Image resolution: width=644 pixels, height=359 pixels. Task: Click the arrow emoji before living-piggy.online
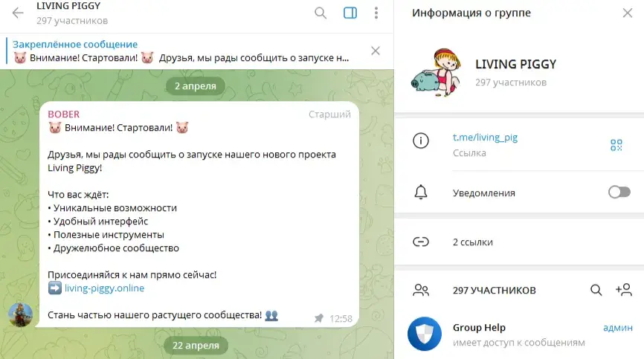[x=54, y=288]
